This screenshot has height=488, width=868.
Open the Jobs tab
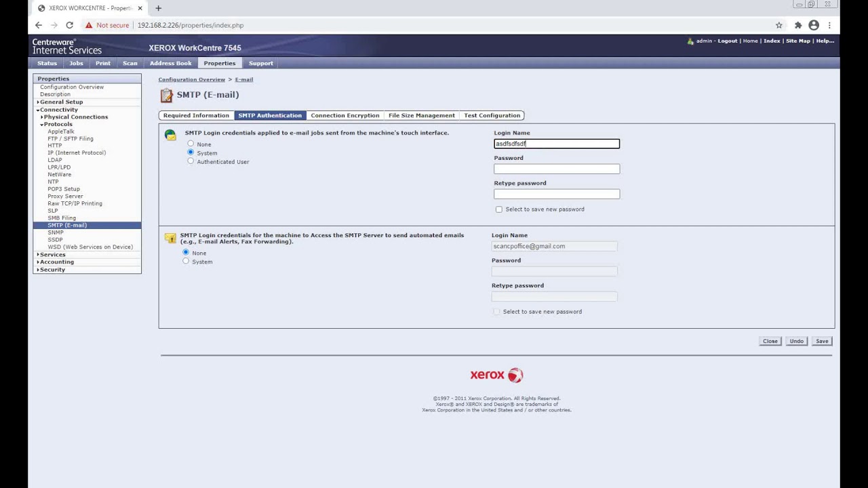coord(76,63)
